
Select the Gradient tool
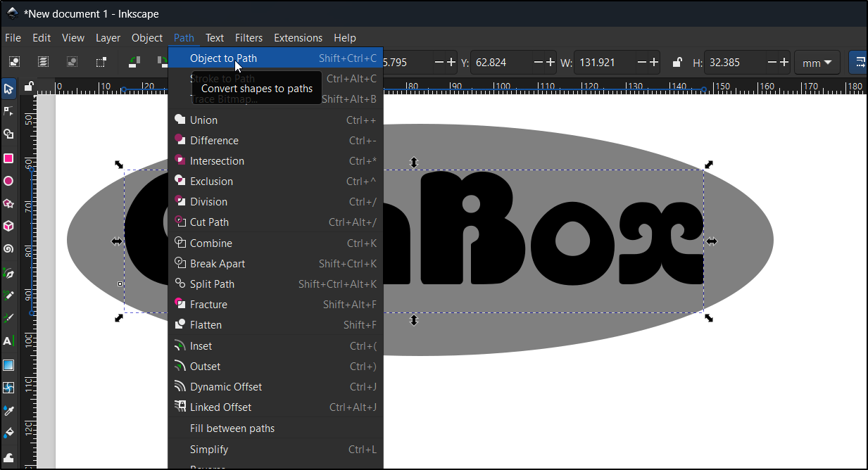coord(8,365)
